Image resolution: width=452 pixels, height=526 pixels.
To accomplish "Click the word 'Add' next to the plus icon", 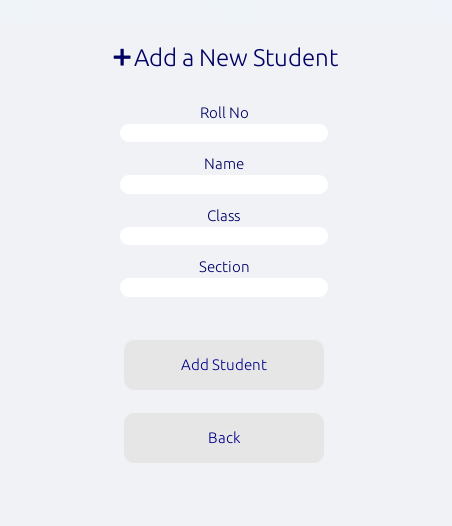I will pyautogui.click(x=155, y=58).
